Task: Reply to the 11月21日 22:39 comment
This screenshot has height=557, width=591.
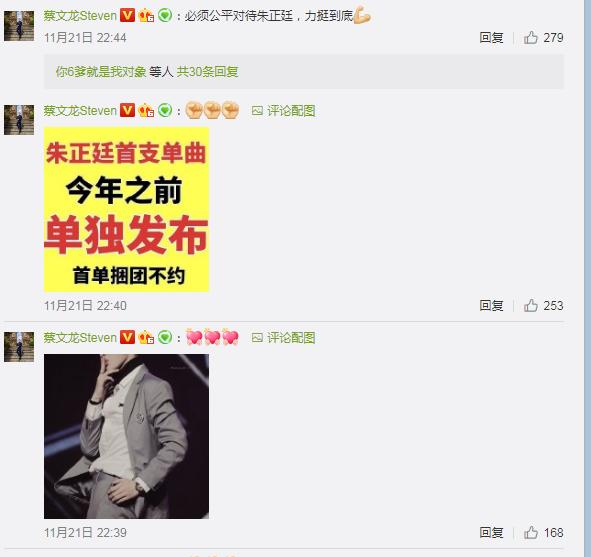Action: [491, 533]
